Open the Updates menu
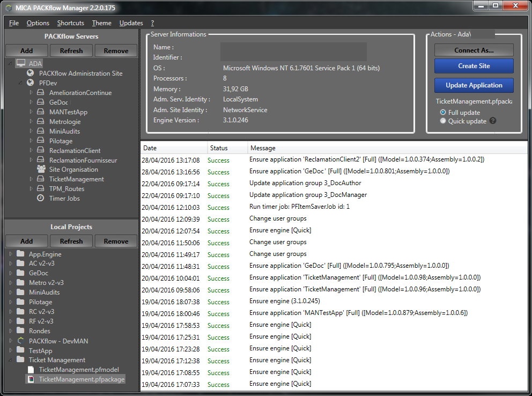 (131, 23)
